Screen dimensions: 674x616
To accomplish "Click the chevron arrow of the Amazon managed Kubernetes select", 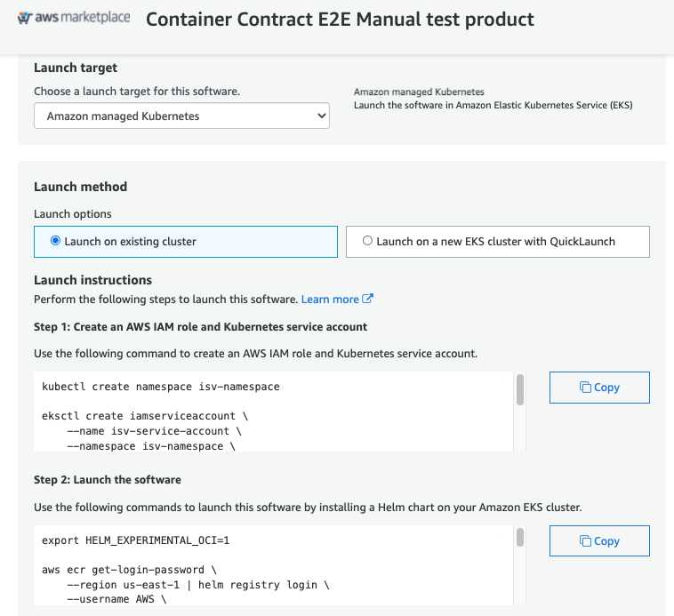I will (x=321, y=116).
